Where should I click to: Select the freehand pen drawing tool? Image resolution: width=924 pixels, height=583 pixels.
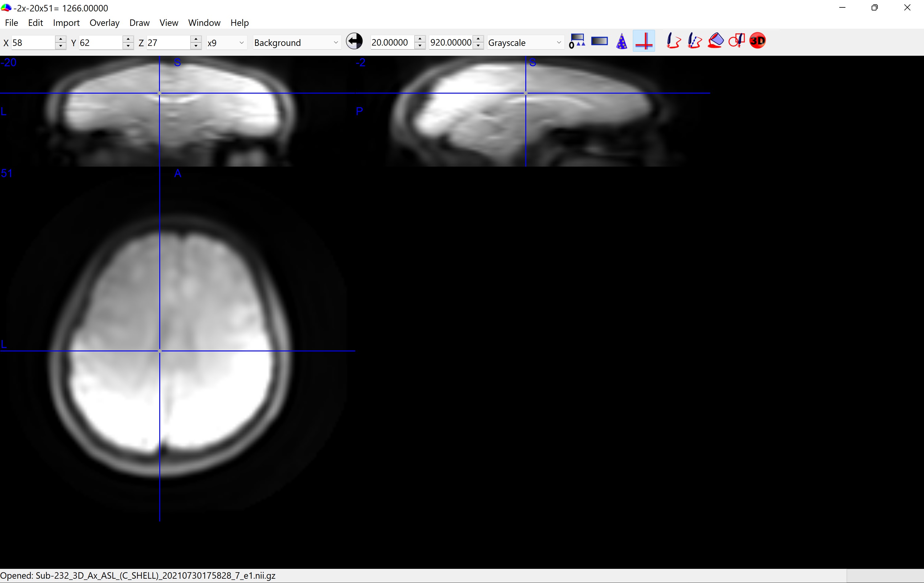[x=673, y=41]
